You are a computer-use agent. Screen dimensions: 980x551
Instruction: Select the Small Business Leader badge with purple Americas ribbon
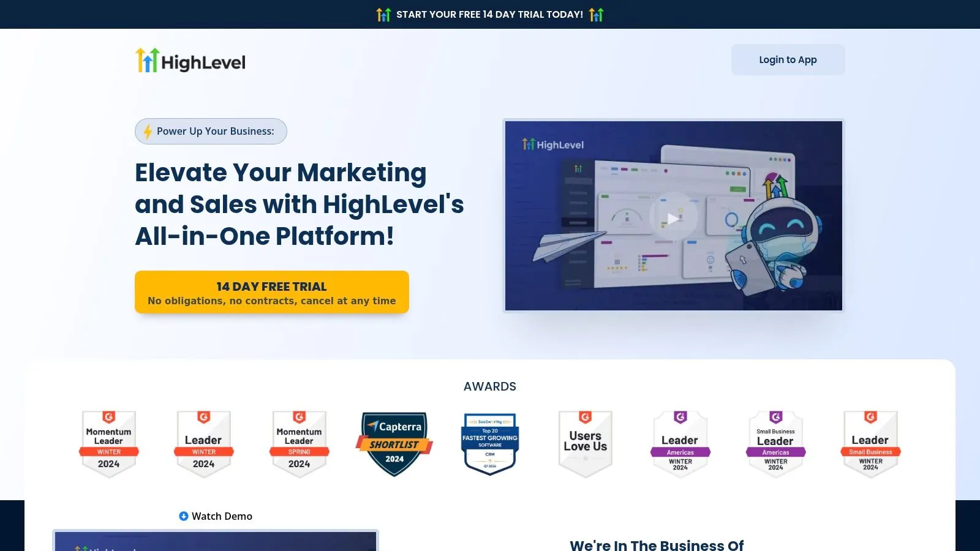[x=776, y=444]
